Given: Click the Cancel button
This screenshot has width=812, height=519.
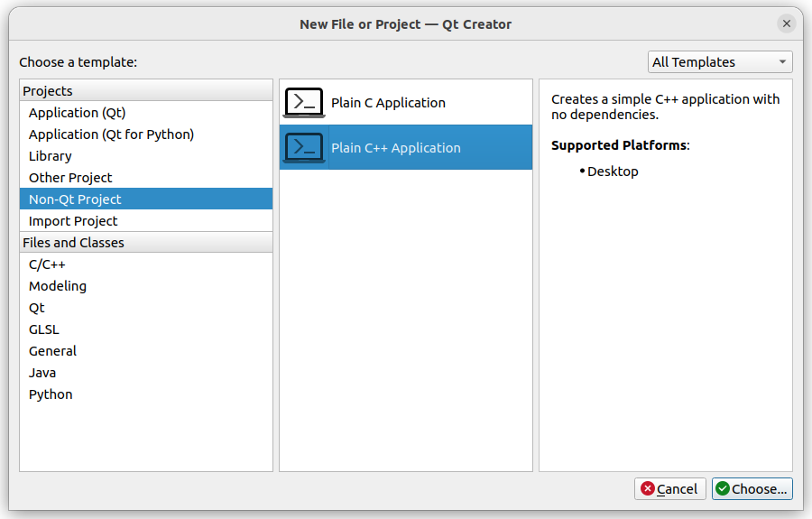Looking at the screenshot, I should click(670, 489).
